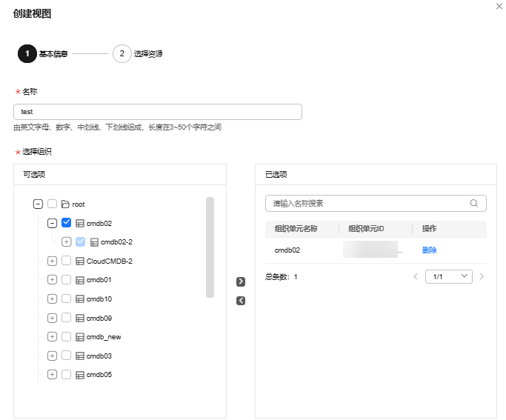The image size is (506, 420).
Task: Click the cmdb_new table icon
Action: coord(79,337)
